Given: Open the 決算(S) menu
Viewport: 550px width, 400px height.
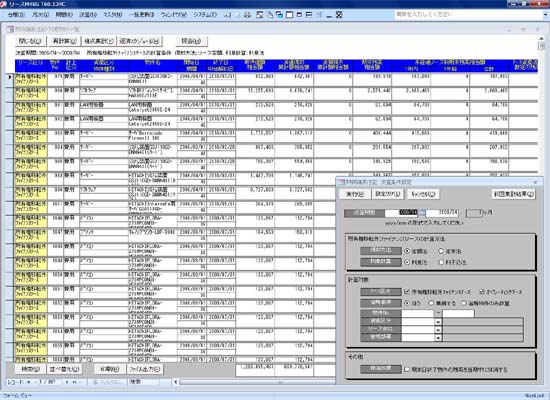Looking at the screenshot, I should (x=88, y=15).
